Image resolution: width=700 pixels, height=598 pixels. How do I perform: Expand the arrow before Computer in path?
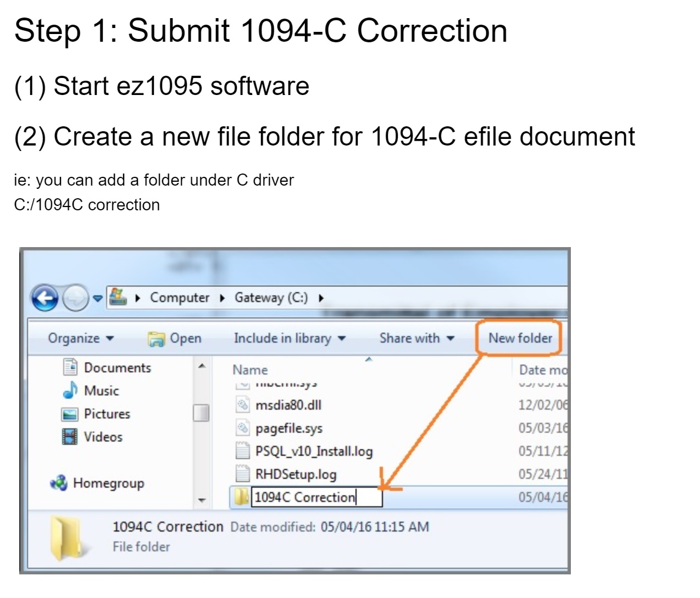click(138, 298)
